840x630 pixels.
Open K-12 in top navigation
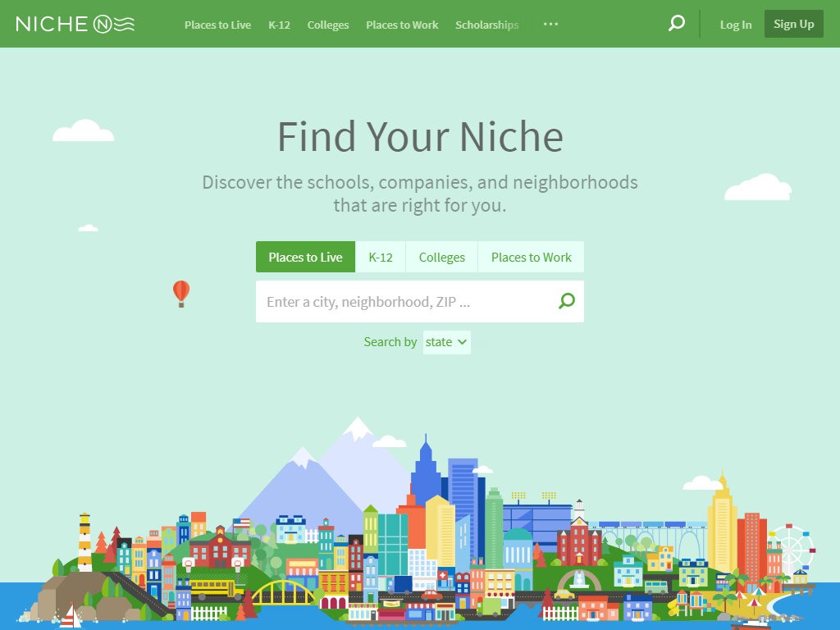point(279,25)
